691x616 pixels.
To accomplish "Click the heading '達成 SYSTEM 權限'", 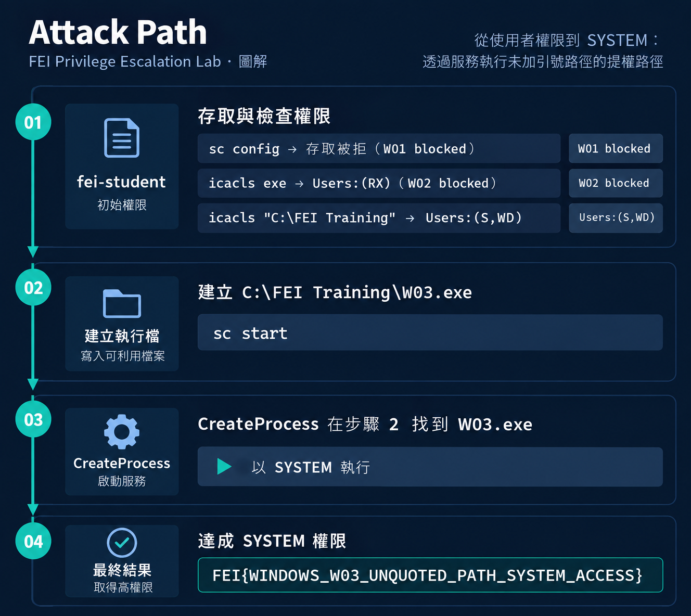I will click(x=272, y=541).
